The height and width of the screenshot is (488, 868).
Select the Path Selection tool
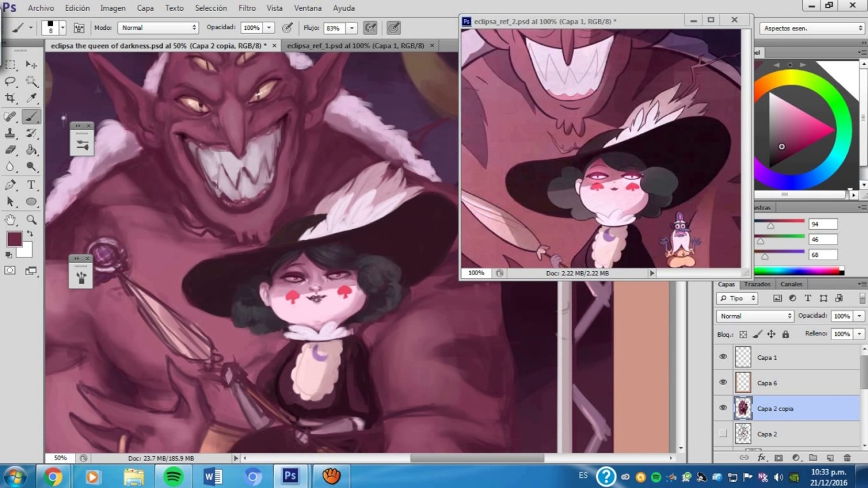11,202
